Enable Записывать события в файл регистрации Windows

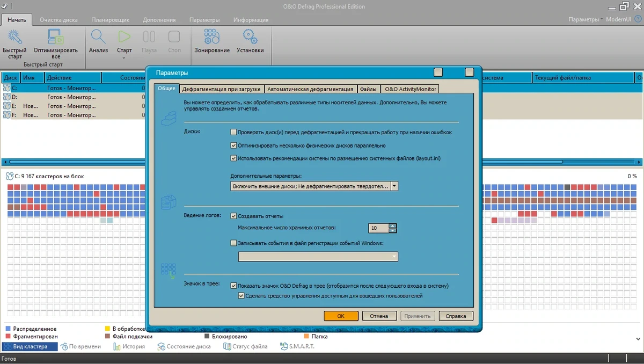coord(233,243)
